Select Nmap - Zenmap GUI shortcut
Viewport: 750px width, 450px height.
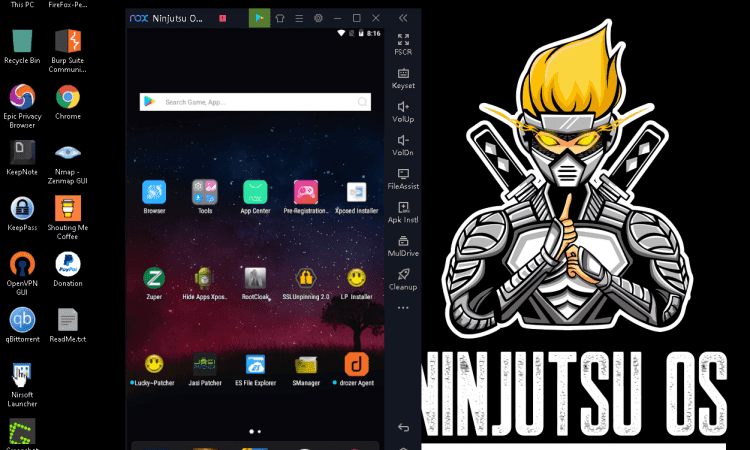[x=67, y=163]
